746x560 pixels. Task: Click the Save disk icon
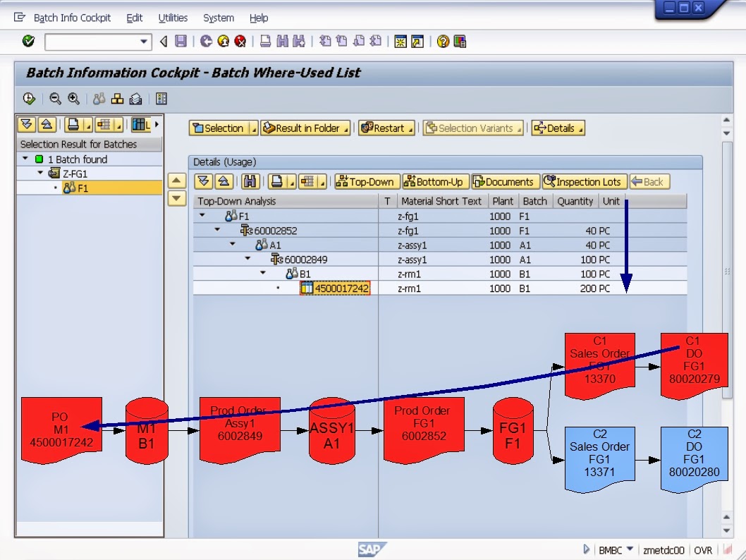[x=181, y=42]
